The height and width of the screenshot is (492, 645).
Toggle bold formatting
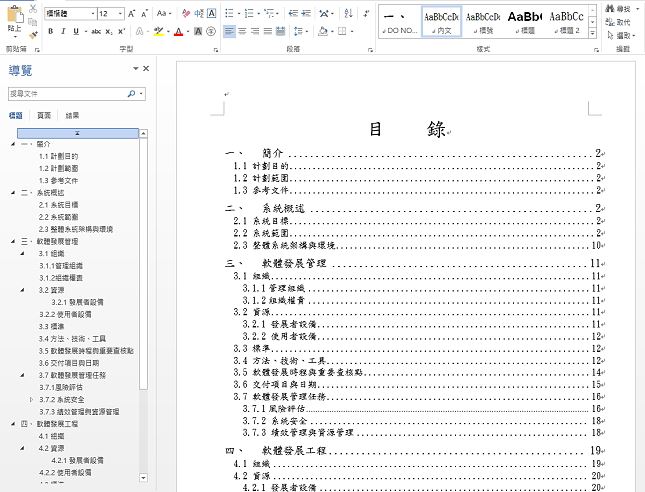point(50,32)
